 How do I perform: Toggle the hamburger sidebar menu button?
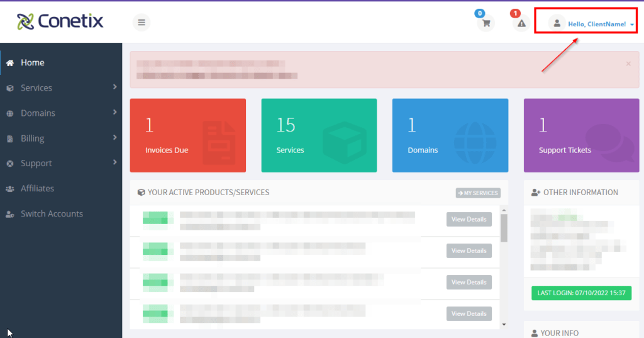pyautogui.click(x=142, y=22)
